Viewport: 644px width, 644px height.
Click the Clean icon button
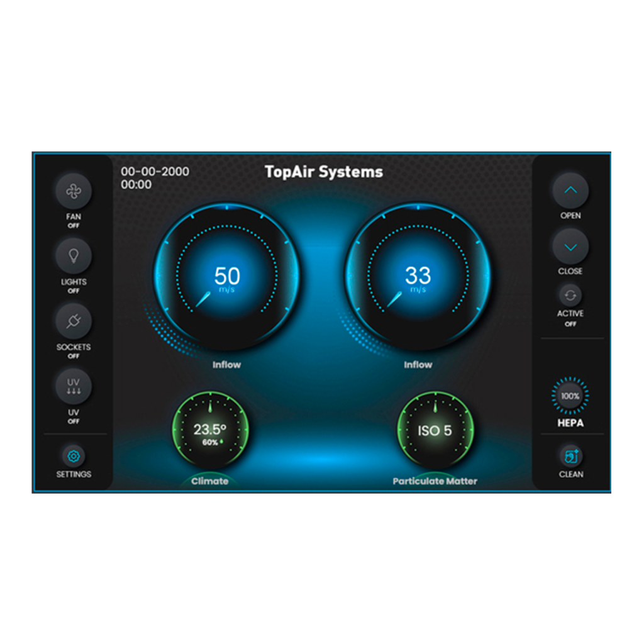570,456
